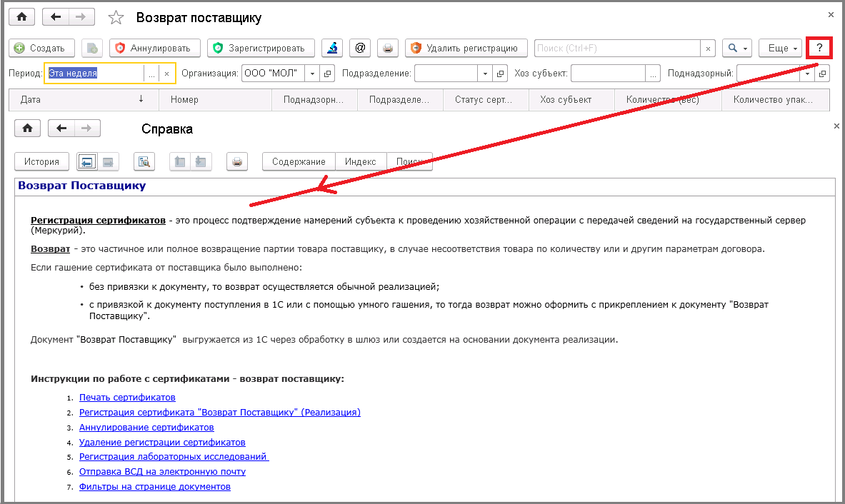Open Хоз субъект selection ellipsis
The width and height of the screenshot is (845, 504).
[653, 74]
